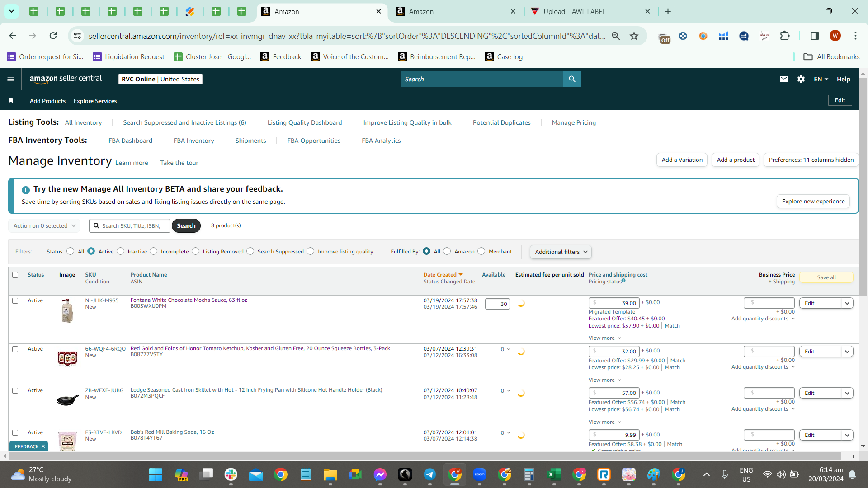868x488 pixels.
Task: Check the select-all checkbox in table header
Action: tap(15, 275)
